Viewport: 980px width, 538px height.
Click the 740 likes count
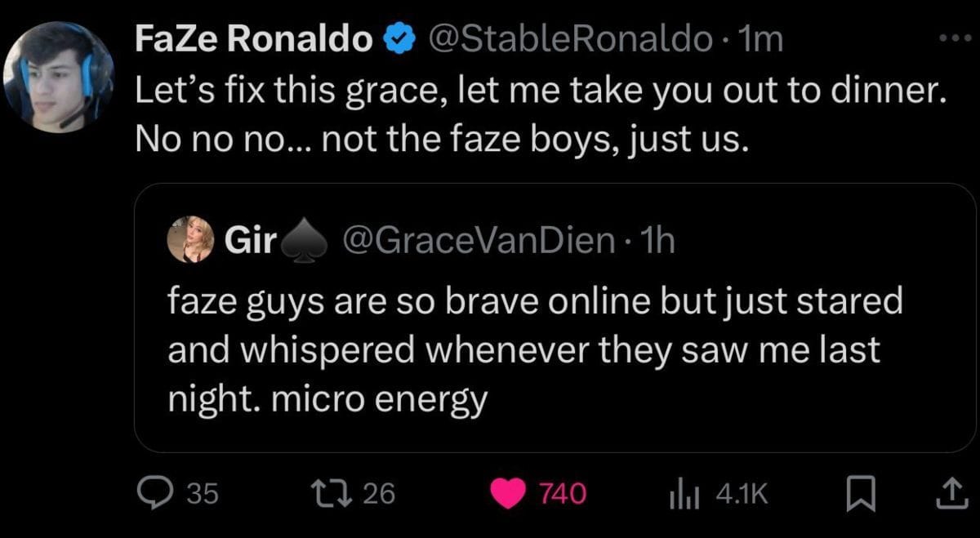[563, 493]
